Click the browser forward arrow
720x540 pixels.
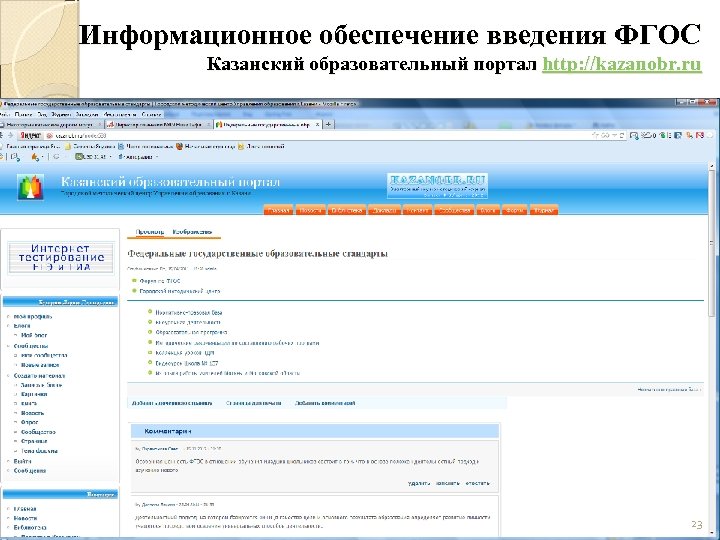point(10,135)
